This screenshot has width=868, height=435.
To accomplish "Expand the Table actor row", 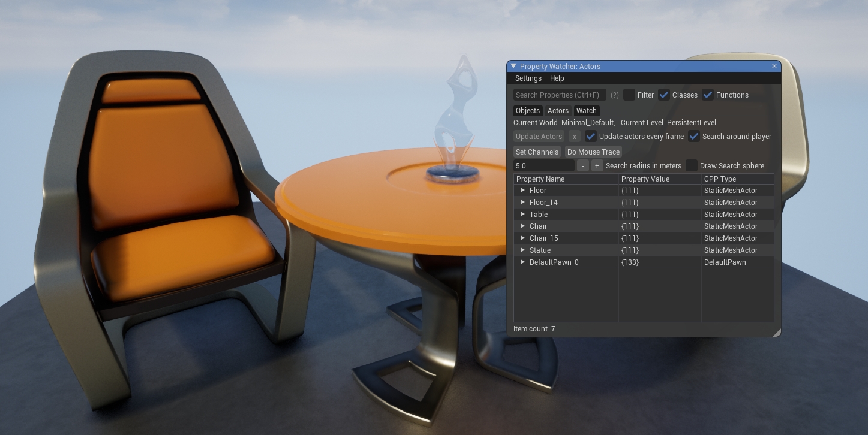I will coord(522,214).
